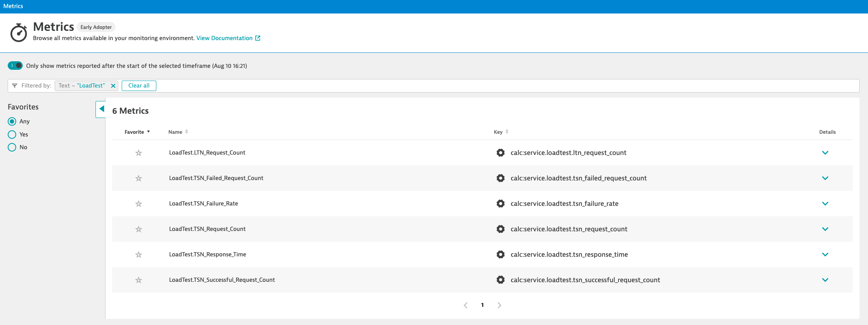This screenshot has width=868, height=325.
Task: Click the LoadTest.TSN_Failure_Rate metric name
Action: point(203,204)
